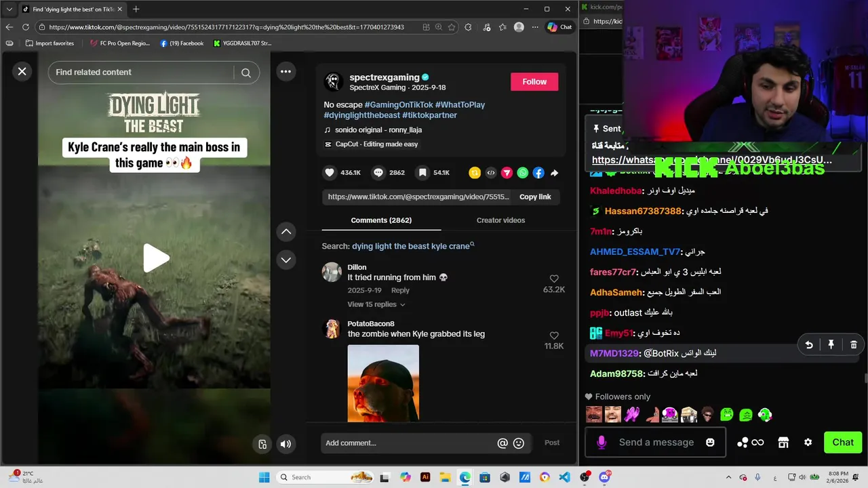The width and height of the screenshot is (868, 488).
Task: Open PotatoBacon8's comment image
Action: click(x=383, y=383)
